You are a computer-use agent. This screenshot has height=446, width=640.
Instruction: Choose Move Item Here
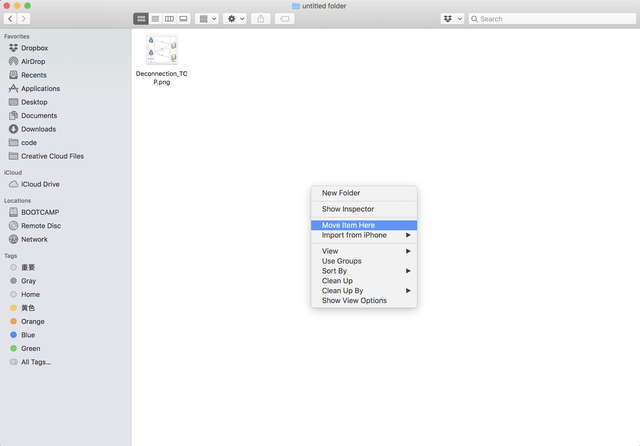tap(364, 225)
